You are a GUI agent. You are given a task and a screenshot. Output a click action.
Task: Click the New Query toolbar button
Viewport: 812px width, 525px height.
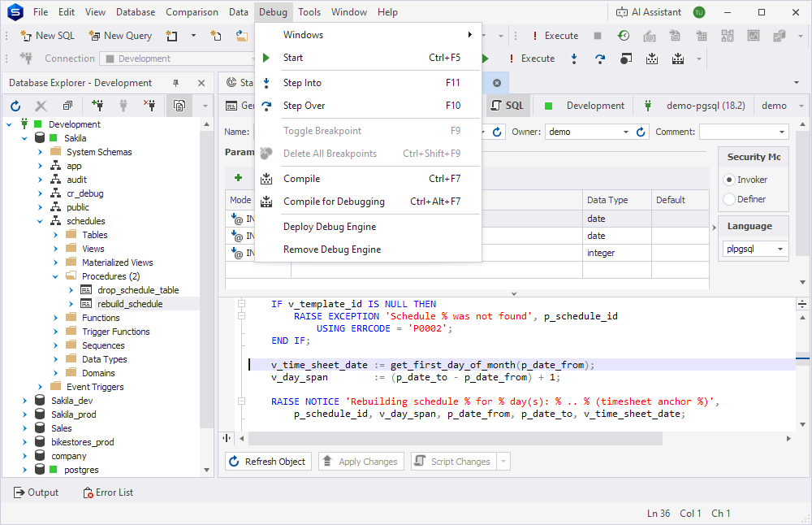click(120, 36)
